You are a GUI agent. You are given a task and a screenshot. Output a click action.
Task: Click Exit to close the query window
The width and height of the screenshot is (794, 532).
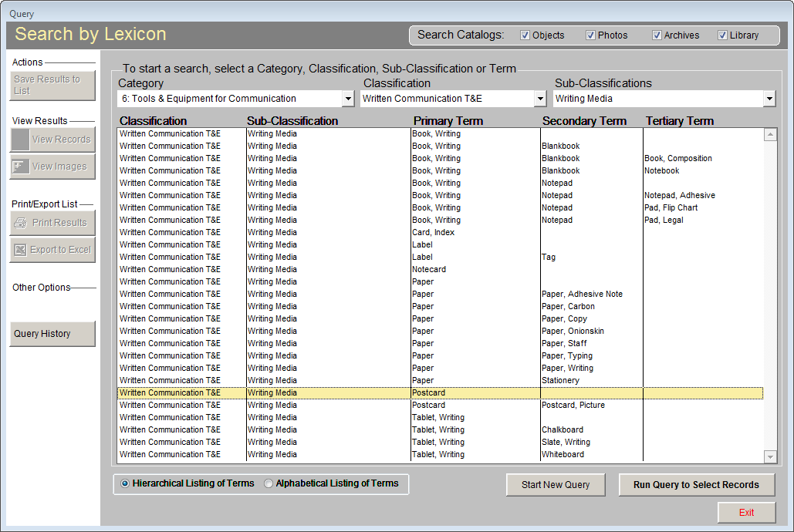746,512
